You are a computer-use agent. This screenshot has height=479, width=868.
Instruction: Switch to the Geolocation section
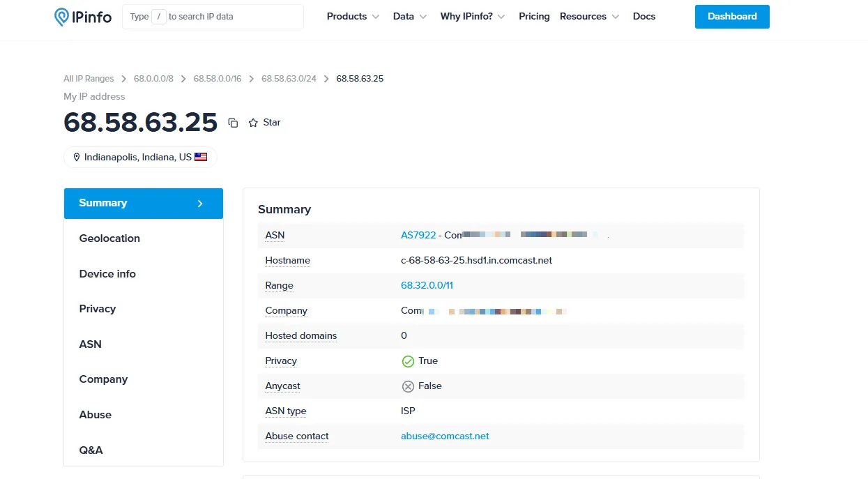(x=109, y=238)
